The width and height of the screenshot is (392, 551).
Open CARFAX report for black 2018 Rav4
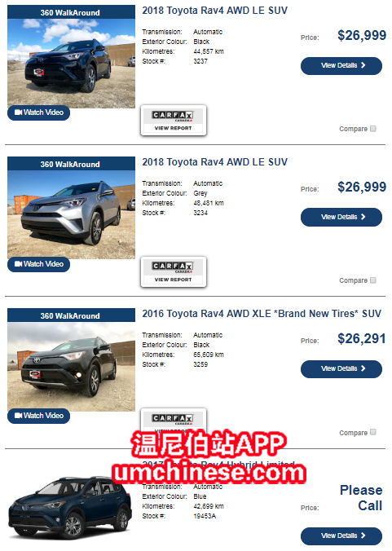point(173,121)
